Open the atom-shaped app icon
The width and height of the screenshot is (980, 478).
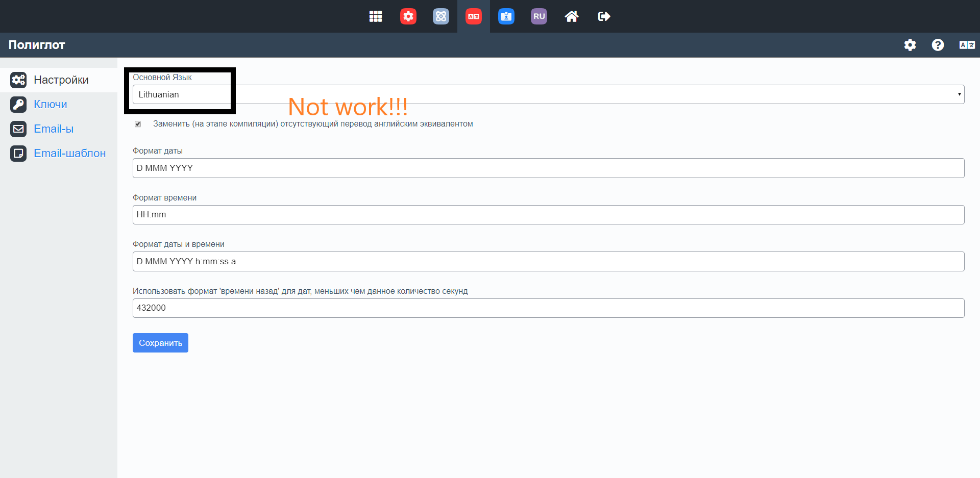[441, 16]
